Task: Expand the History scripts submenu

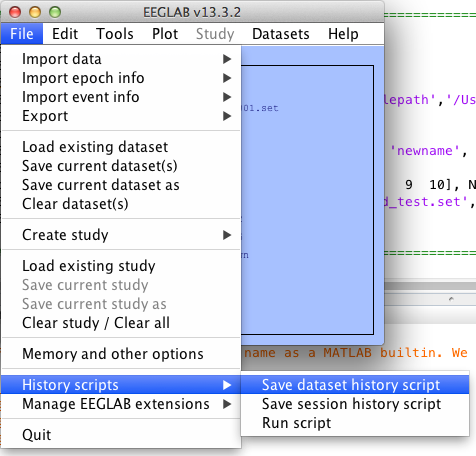Action: click(121, 385)
